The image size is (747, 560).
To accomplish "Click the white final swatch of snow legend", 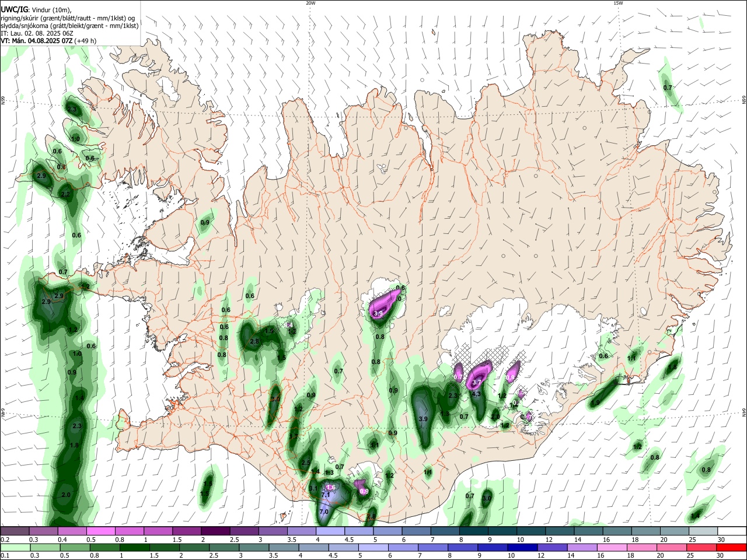I will pos(732,531).
